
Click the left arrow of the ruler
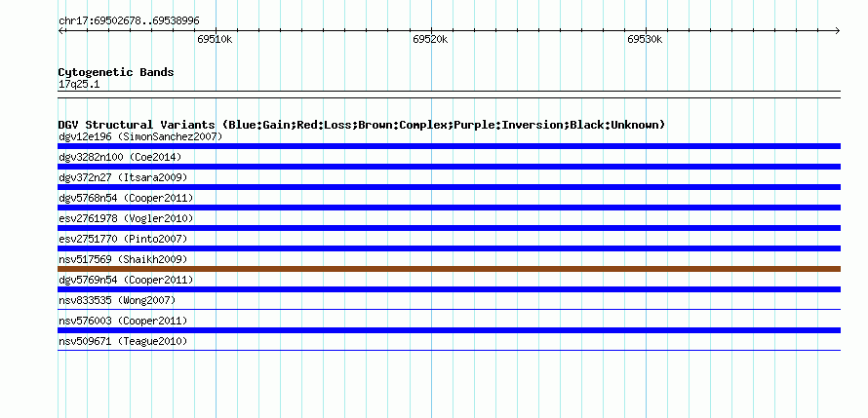pyautogui.click(x=61, y=31)
